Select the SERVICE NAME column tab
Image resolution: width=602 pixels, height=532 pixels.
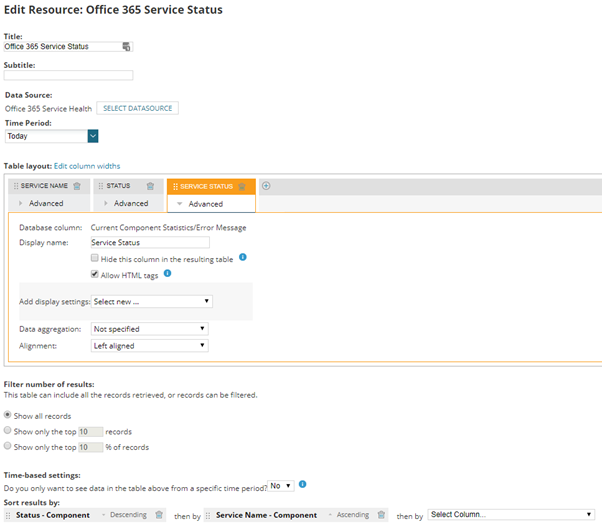tap(49, 186)
